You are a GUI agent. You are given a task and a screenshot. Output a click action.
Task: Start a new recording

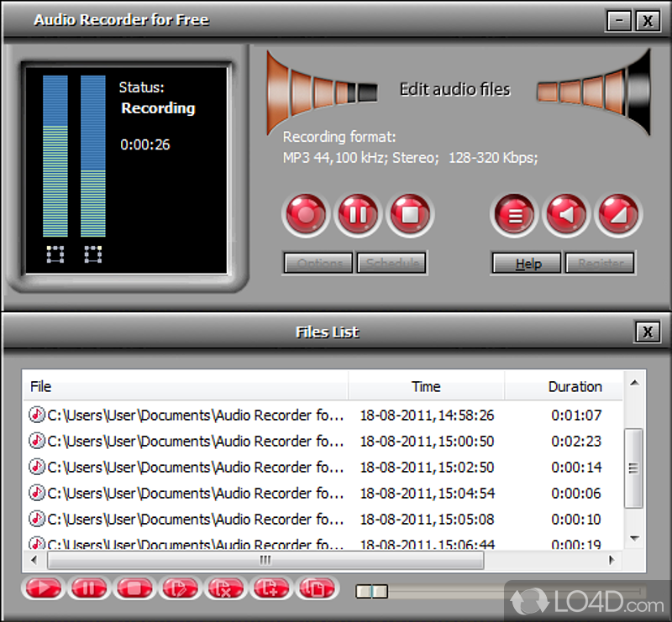click(x=305, y=215)
